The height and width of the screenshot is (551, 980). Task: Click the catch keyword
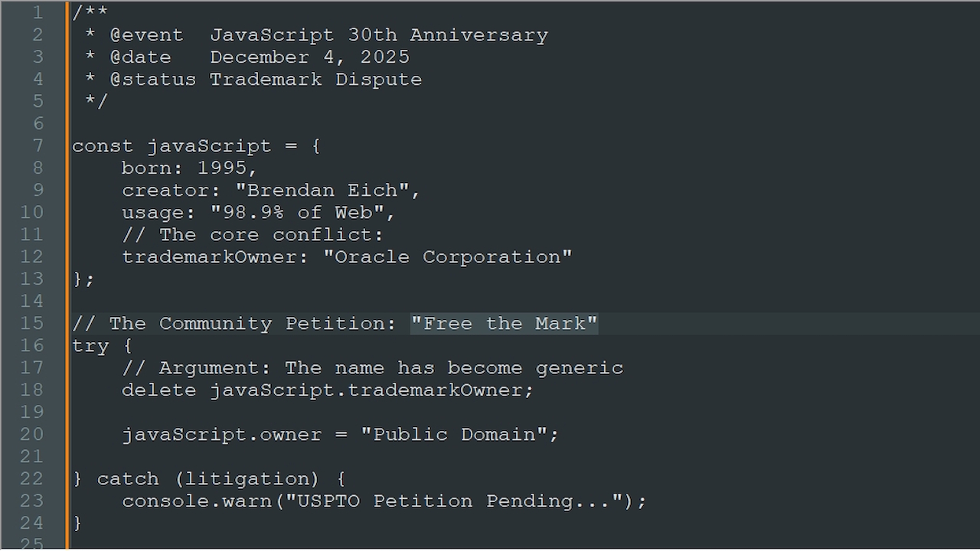click(128, 478)
